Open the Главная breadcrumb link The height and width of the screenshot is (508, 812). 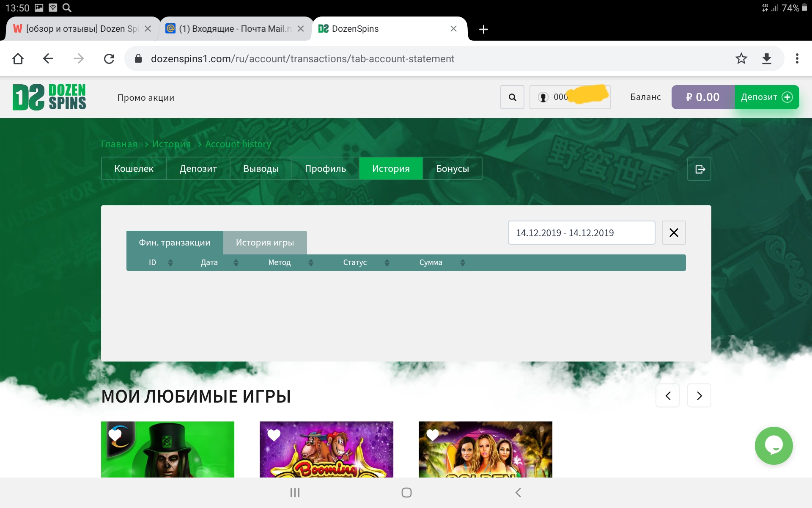(119, 144)
